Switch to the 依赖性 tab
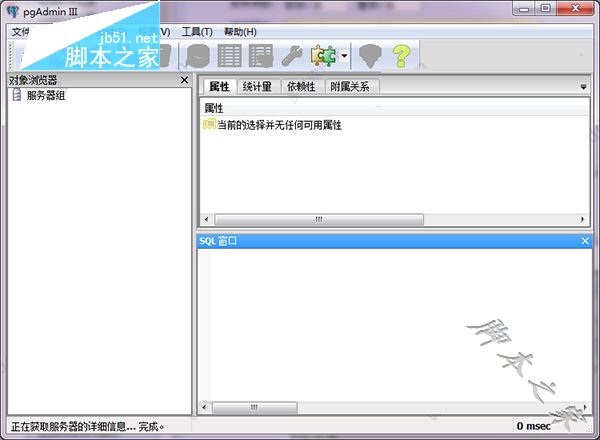 [301, 86]
